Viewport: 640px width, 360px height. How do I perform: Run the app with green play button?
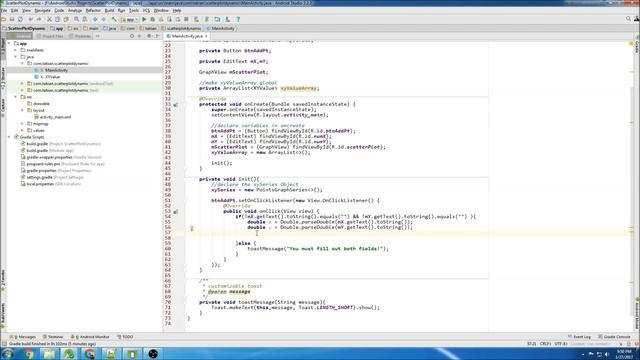[144, 19]
